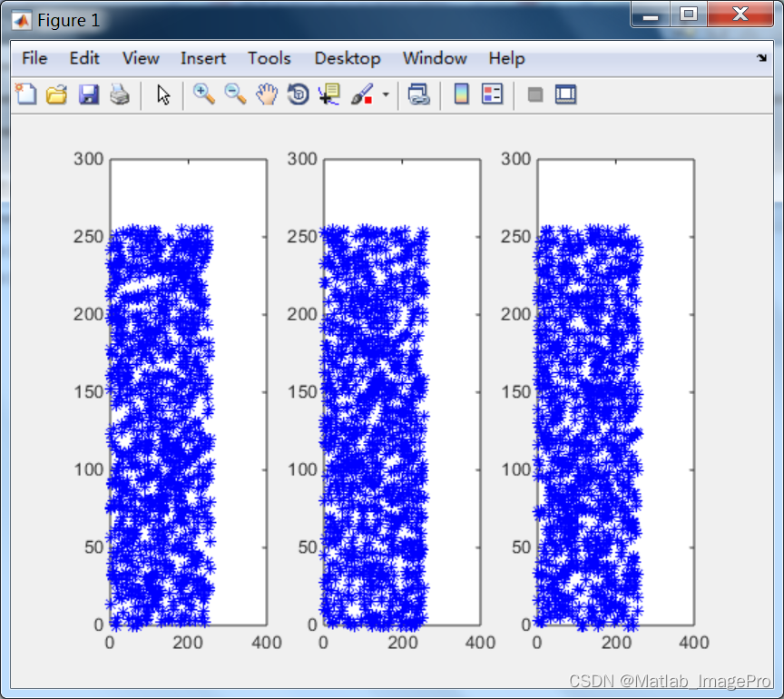Maximize the Figure 1 window
The image size is (784, 699).
[x=688, y=14]
